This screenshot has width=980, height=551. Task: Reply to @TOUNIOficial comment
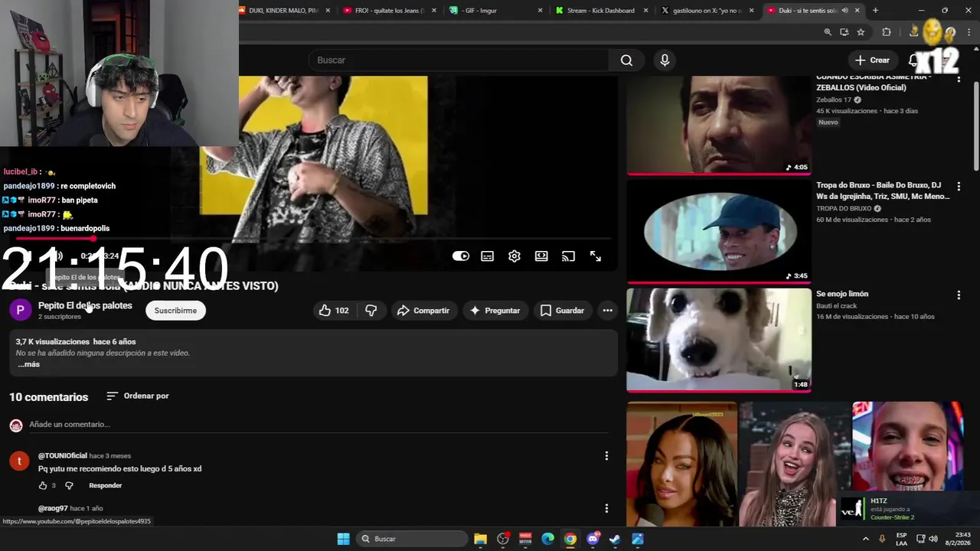tap(106, 485)
